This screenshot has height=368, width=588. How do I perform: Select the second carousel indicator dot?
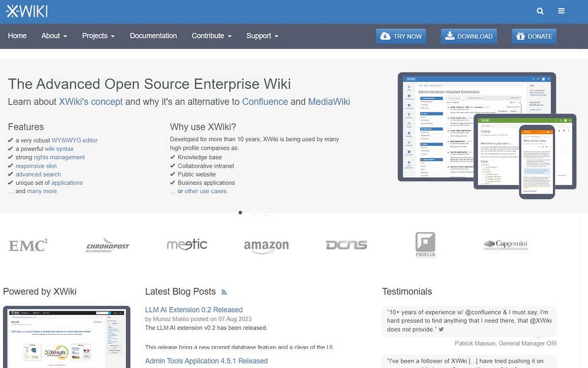pos(253,213)
